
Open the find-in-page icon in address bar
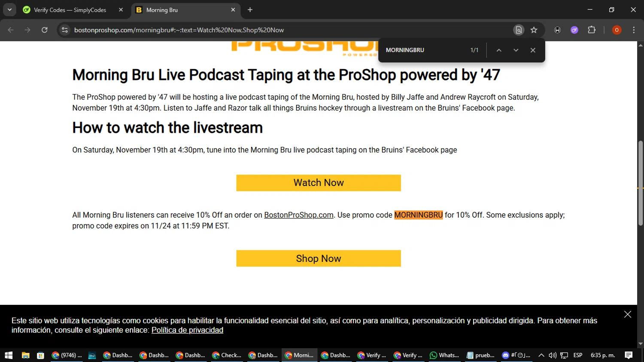[519, 30]
